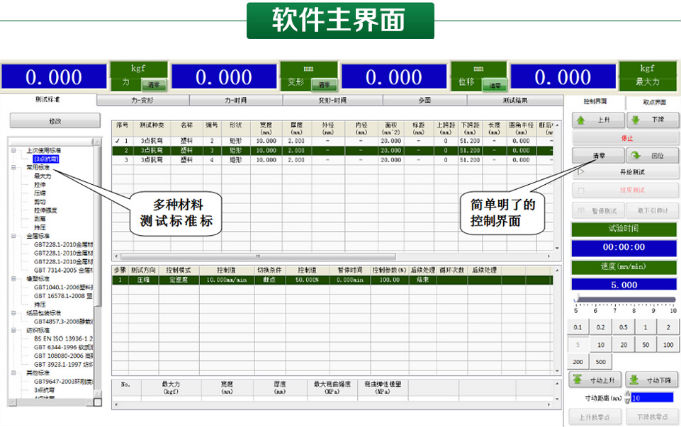Expand the 纺织标准 tree node
Image resolution: width=681 pixels, height=427 pixels.
(x=14, y=332)
